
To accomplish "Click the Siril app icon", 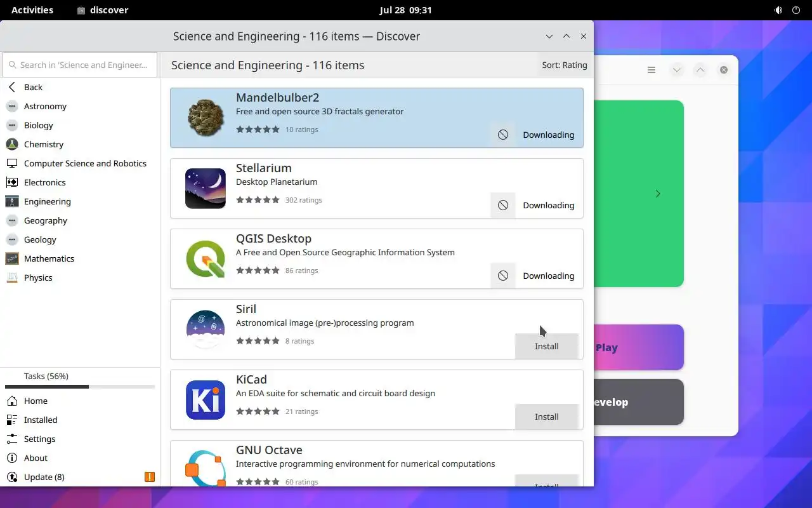I will click(x=206, y=329).
